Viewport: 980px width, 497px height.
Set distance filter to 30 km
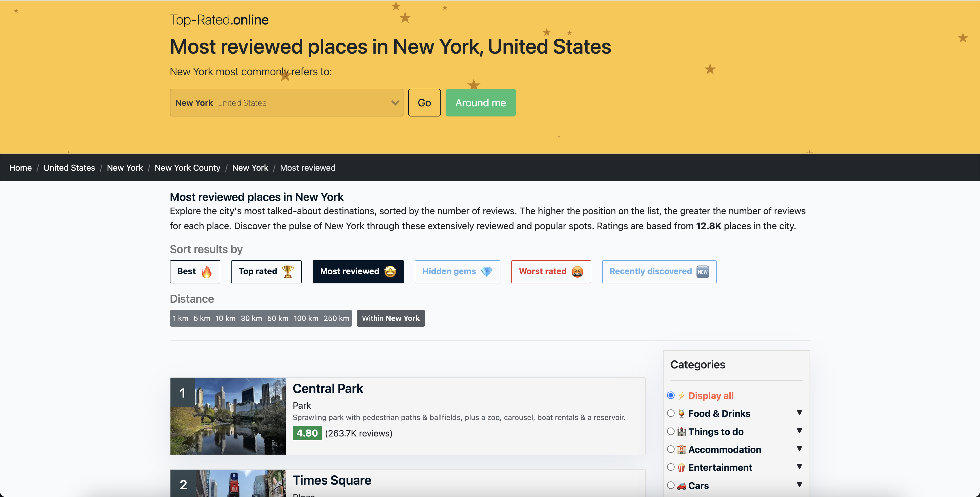251,318
